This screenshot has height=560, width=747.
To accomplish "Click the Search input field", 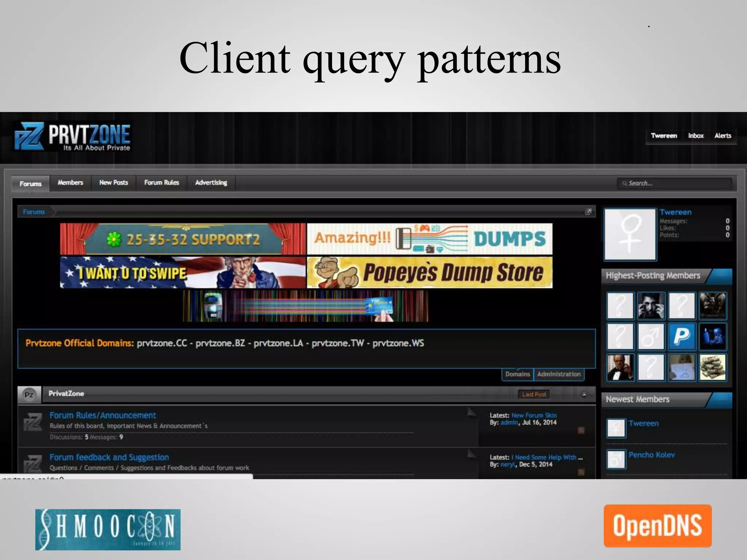I will (674, 183).
